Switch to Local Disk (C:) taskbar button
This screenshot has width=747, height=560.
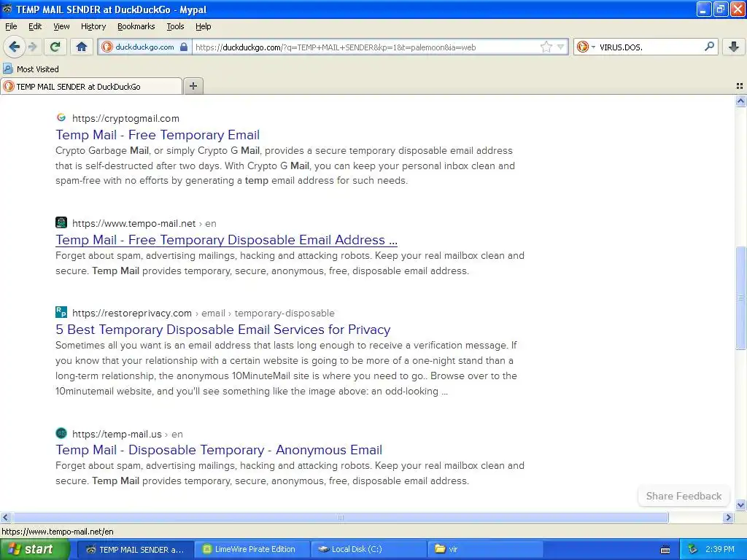(368, 550)
